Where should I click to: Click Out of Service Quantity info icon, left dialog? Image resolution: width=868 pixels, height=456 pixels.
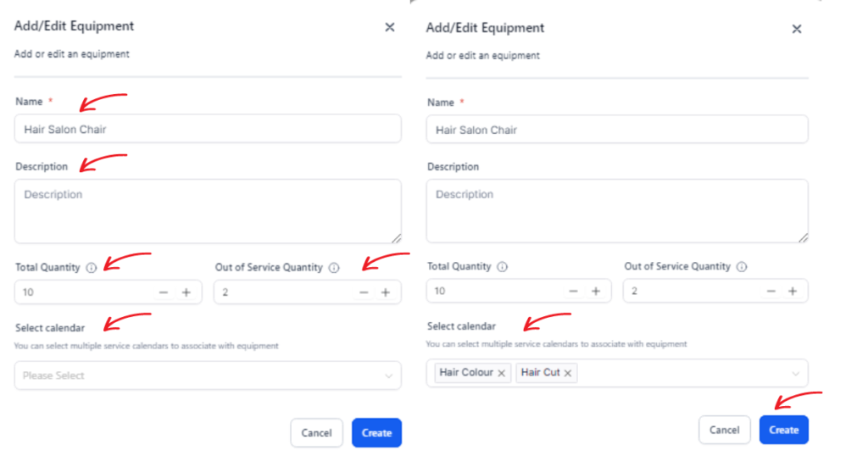coord(334,268)
